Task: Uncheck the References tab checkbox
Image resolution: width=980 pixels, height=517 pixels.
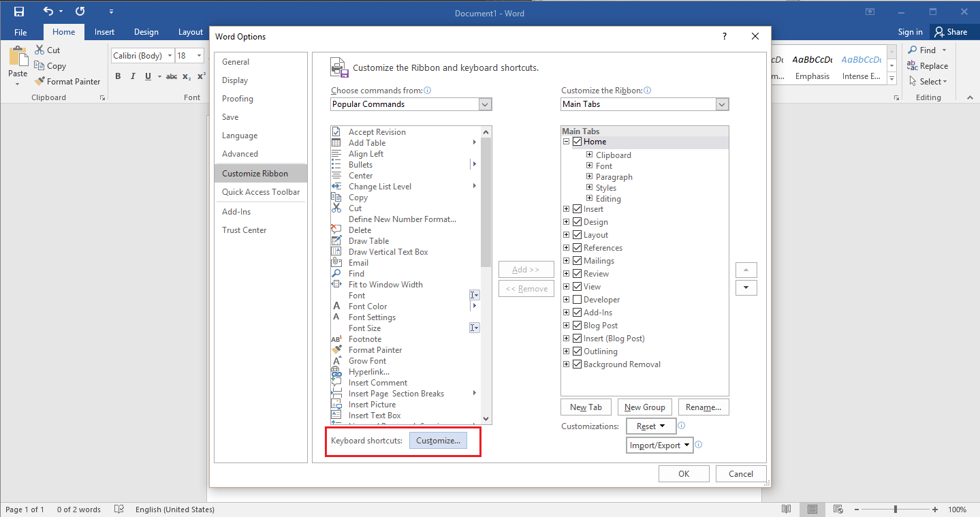Action: 578,248
